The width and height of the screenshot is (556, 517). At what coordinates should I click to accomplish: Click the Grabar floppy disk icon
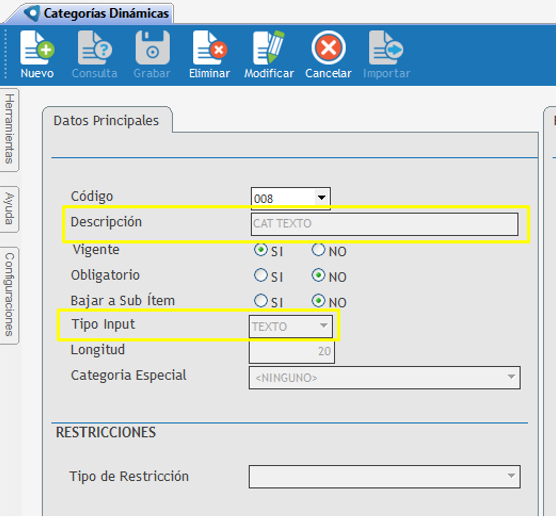pos(152,48)
